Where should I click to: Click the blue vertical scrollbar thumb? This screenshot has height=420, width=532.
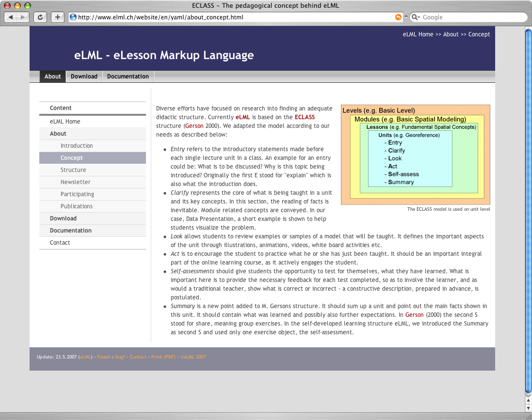[x=528, y=212]
